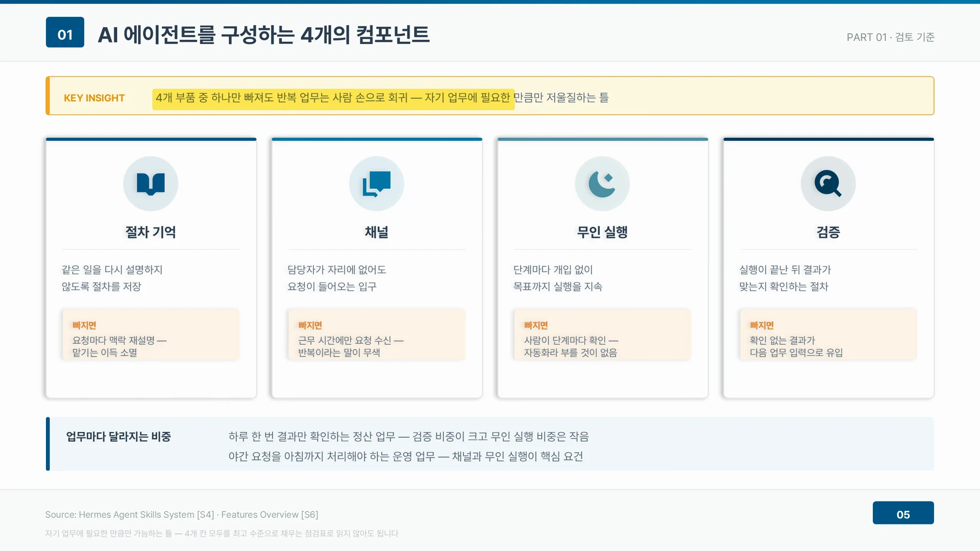
Task: Click the description 같은 일을 다시 설명하지
Action: tap(112, 269)
